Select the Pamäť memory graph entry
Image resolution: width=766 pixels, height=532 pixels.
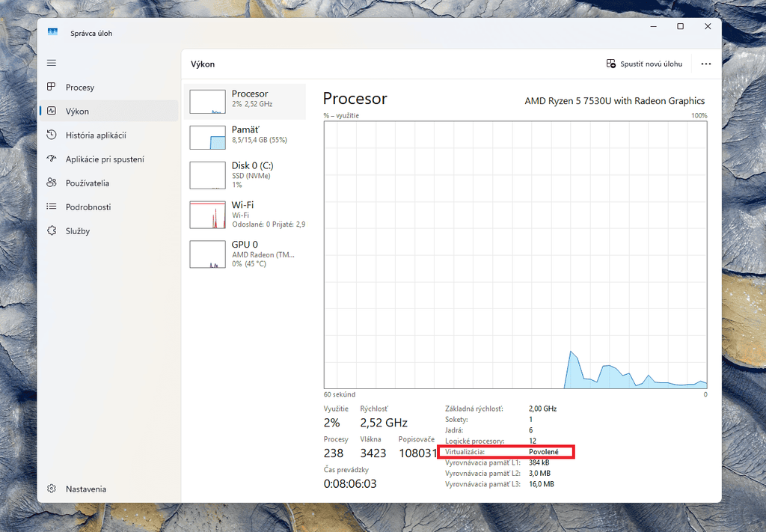tap(245, 137)
